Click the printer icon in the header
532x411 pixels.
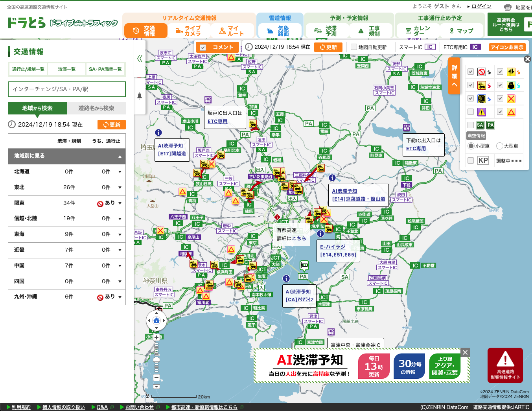pyautogui.click(x=508, y=7)
